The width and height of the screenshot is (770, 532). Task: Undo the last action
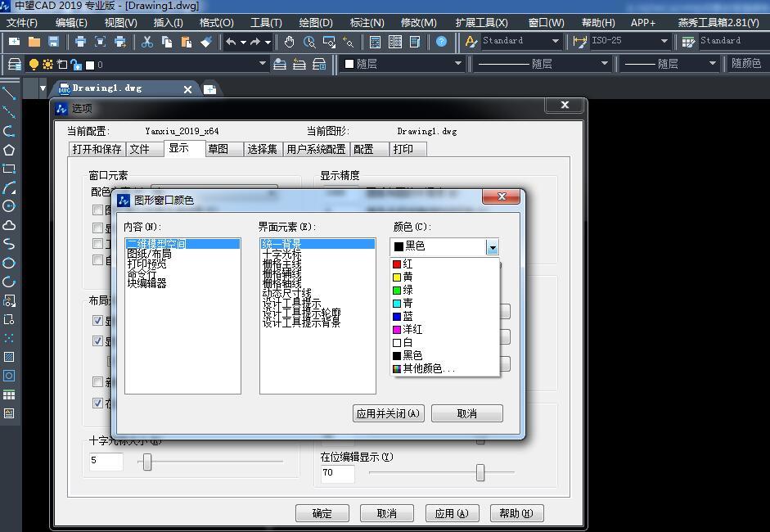[x=231, y=43]
